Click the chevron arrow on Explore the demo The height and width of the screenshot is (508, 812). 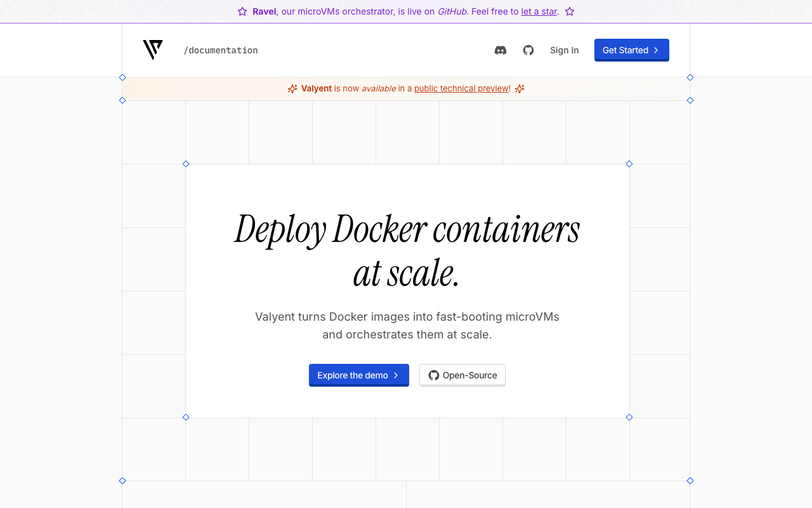pos(396,375)
